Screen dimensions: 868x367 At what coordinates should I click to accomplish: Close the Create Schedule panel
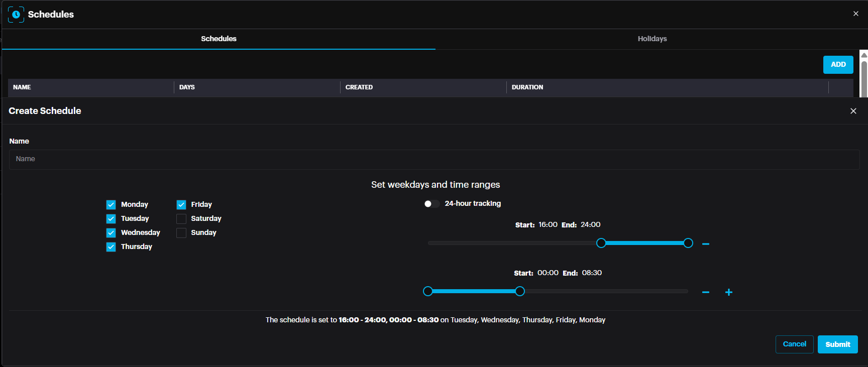(853, 111)
